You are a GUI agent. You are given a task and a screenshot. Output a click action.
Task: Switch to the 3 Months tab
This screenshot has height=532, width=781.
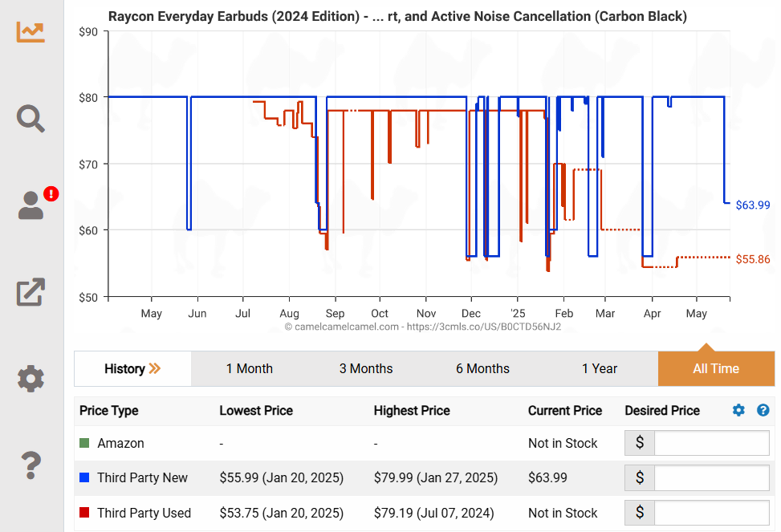[x=366, y=369]
